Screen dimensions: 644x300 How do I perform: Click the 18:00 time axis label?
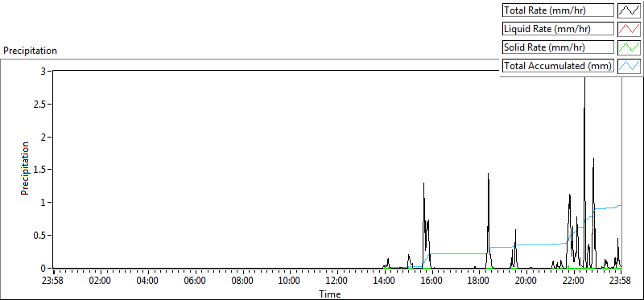click(478, 282)
